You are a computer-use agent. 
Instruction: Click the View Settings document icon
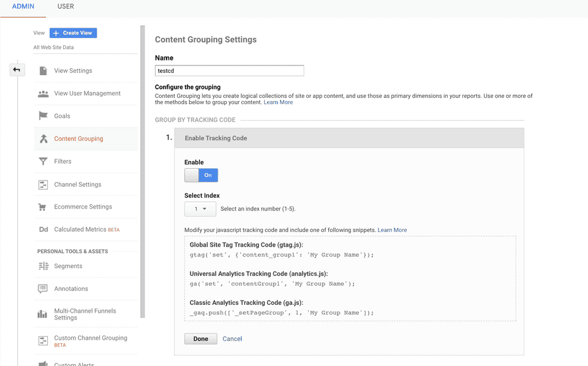click(43, 71)
